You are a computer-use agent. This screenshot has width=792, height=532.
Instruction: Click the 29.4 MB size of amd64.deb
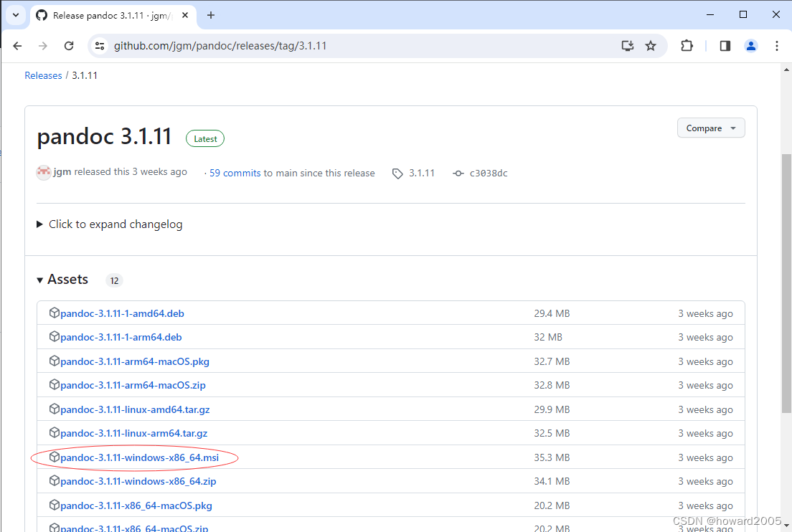[x=552, y=313]
